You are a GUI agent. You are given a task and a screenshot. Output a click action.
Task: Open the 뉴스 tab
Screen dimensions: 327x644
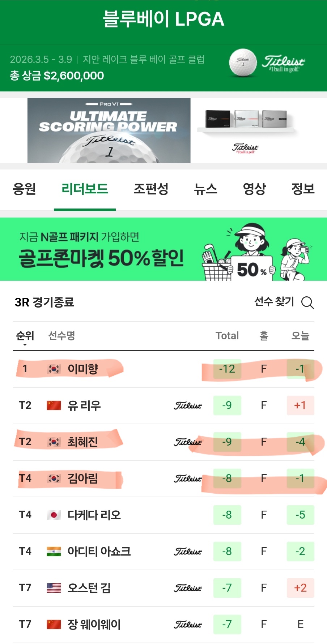click(x=205, y=189)
